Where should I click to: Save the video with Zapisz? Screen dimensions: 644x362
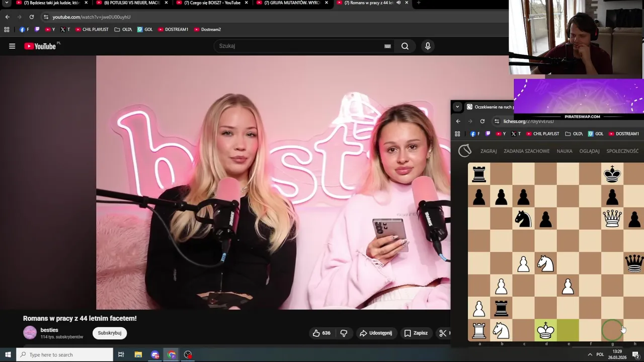[x=416, y=333]
